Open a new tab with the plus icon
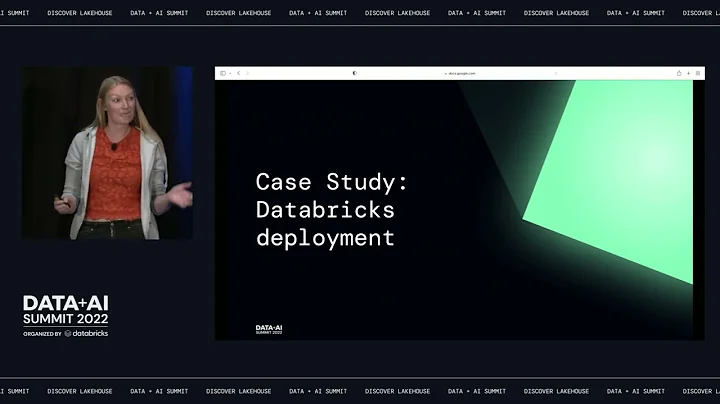The width and height of the screenshot is (720, 404). point(688,73)
